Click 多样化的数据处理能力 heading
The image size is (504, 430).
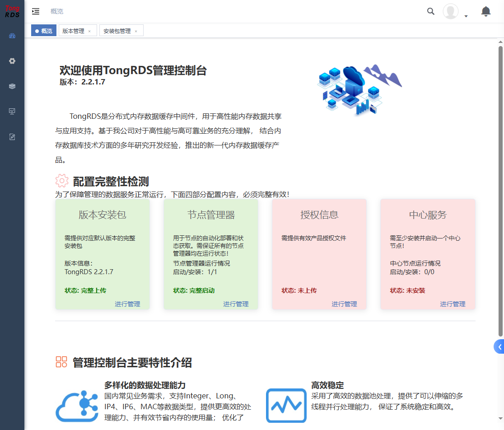tap(145, 385)
